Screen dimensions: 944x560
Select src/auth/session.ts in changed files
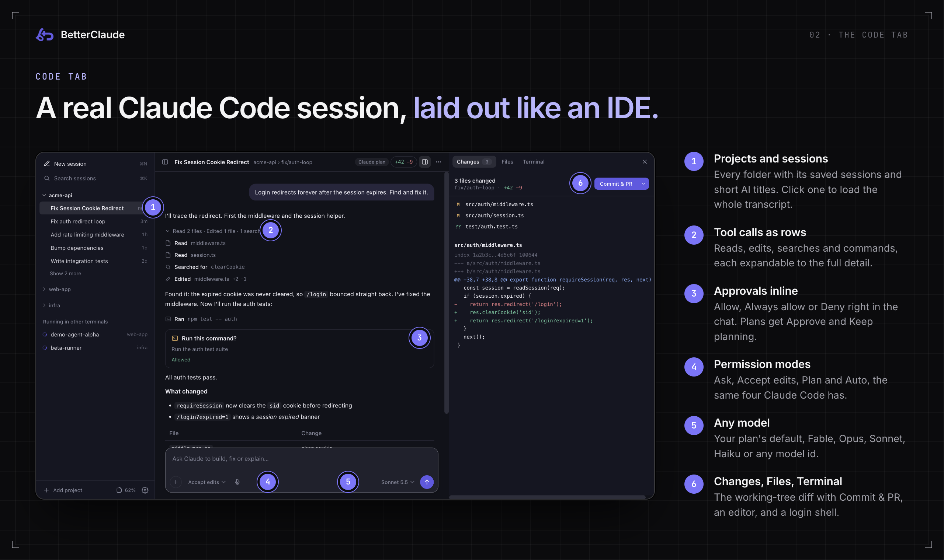(x=551, y=216)
